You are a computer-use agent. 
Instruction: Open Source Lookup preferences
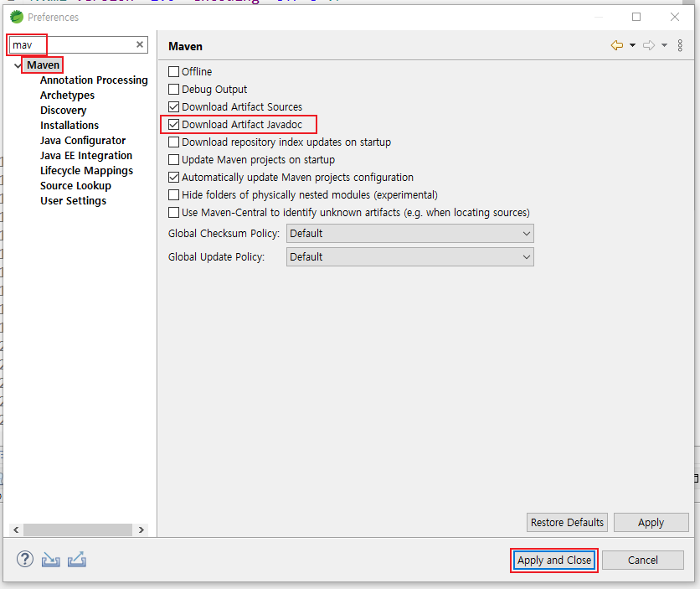(75, 185)
